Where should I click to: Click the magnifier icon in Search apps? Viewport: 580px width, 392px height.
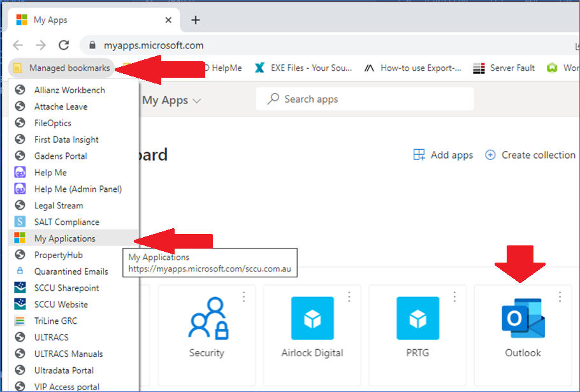(273, 99)
